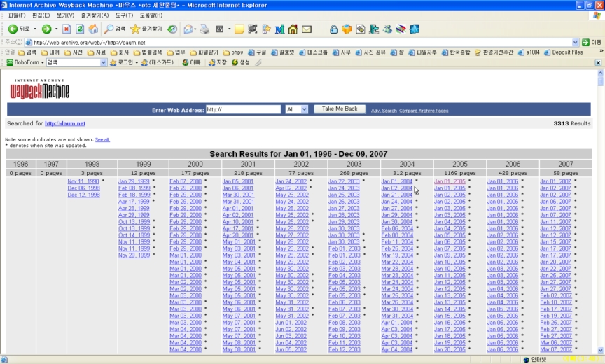Open the 도움말(H) menu
This screenshot has width=605, height=364.
[x=151, y=15]
